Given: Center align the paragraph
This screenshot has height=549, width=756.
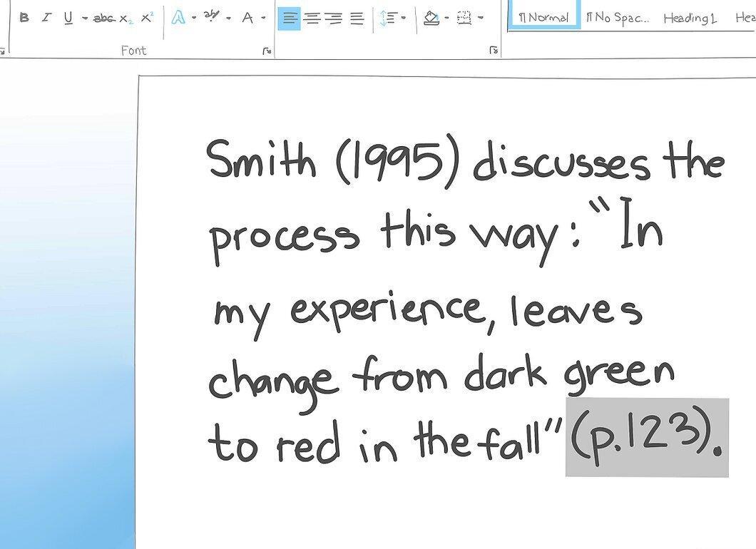Looking at the screenshot, I should (x=313, y=19).
